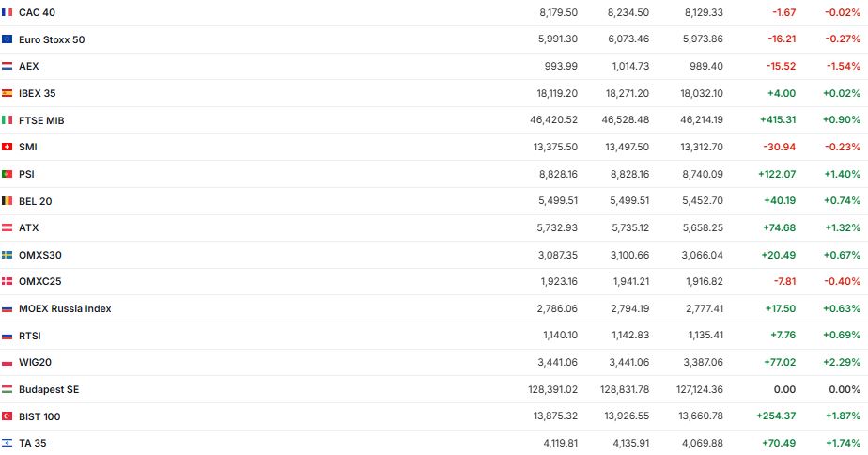Click the EU flag next to Euro Stoxx 50

click(x=8, y=39)
